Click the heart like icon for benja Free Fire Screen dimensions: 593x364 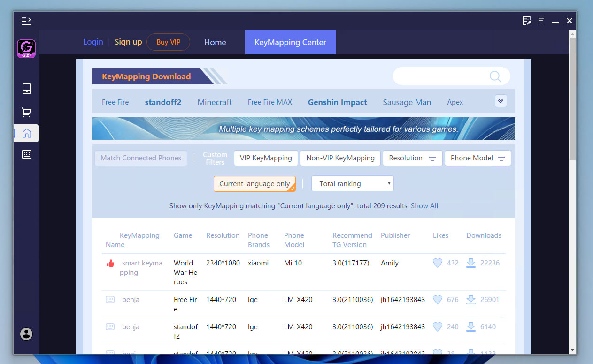click(x=437, y=300)
